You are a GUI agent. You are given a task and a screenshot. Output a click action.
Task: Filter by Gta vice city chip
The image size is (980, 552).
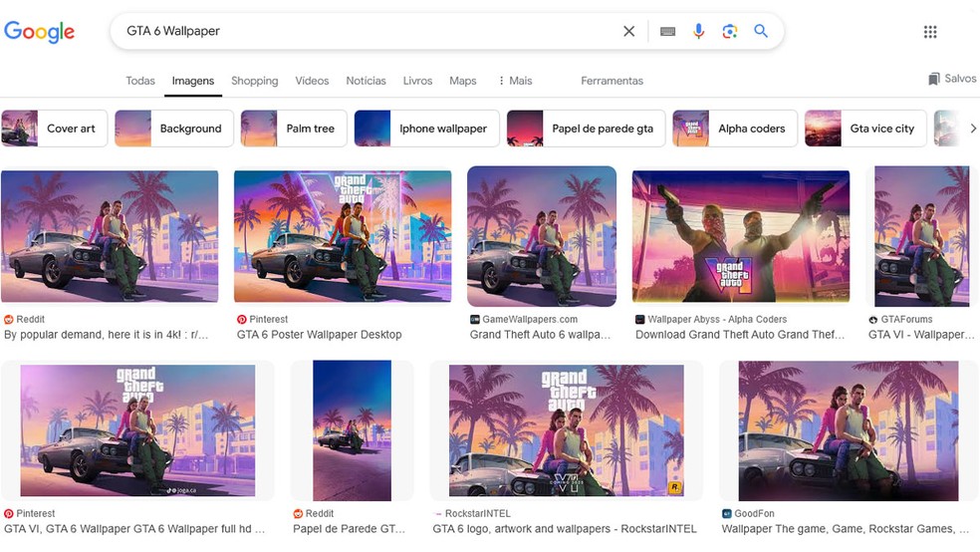click(865, 129)
